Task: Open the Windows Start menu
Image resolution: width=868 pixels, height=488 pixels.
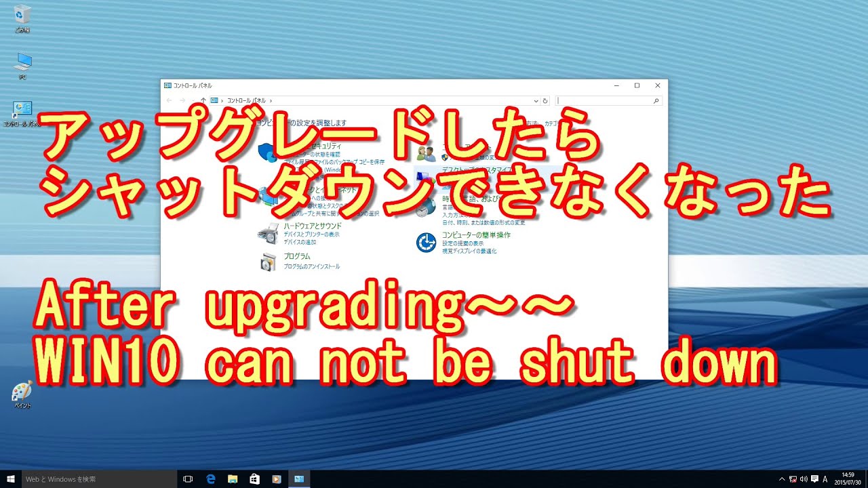Action: click(x=10, y=479)
